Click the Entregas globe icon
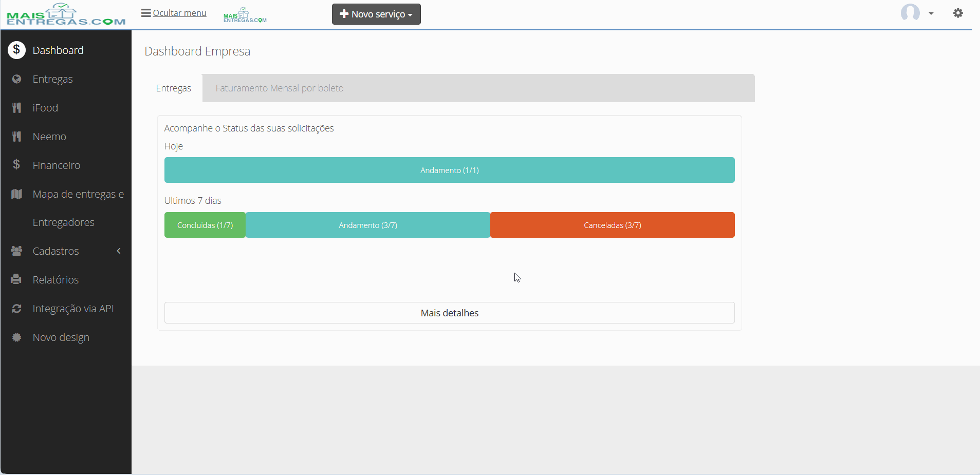 click(16, 79)
